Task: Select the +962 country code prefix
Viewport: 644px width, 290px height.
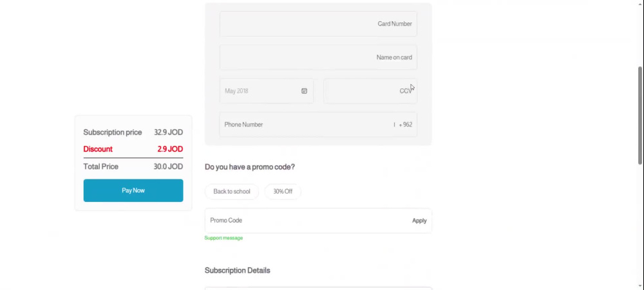Action: 405,125
